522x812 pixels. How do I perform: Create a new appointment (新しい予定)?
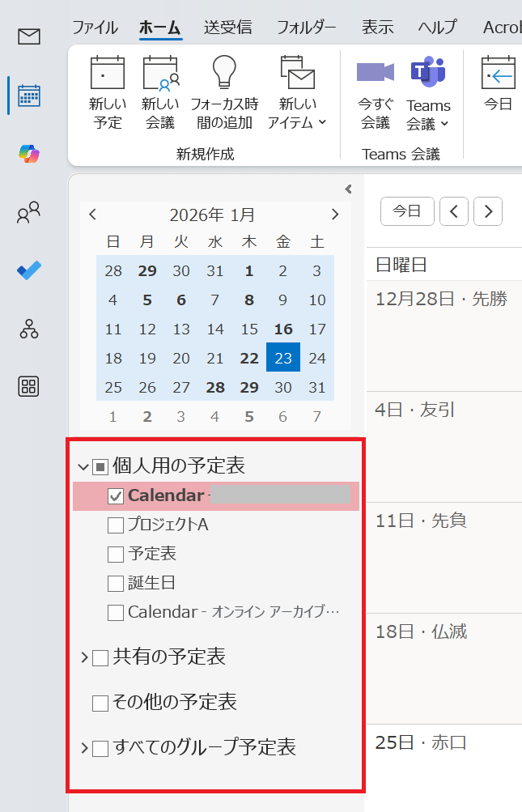[x=108, y=93]
